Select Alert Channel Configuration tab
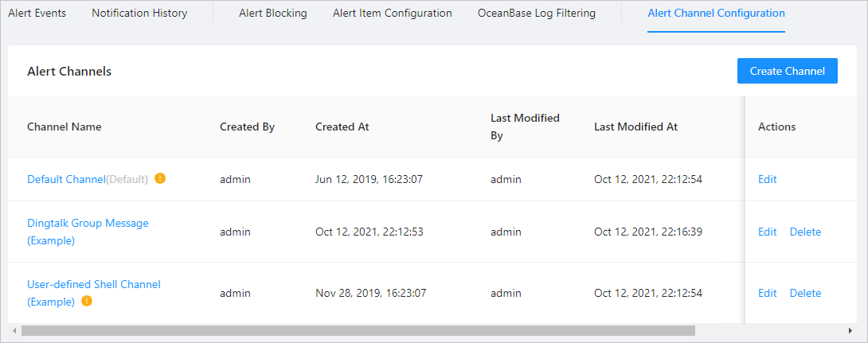Image resolution: width=868 pixels, height=343 pixels. point(716,14)
